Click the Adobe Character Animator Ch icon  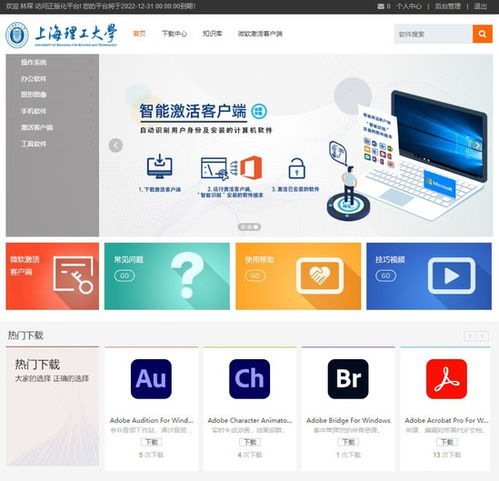249,379
